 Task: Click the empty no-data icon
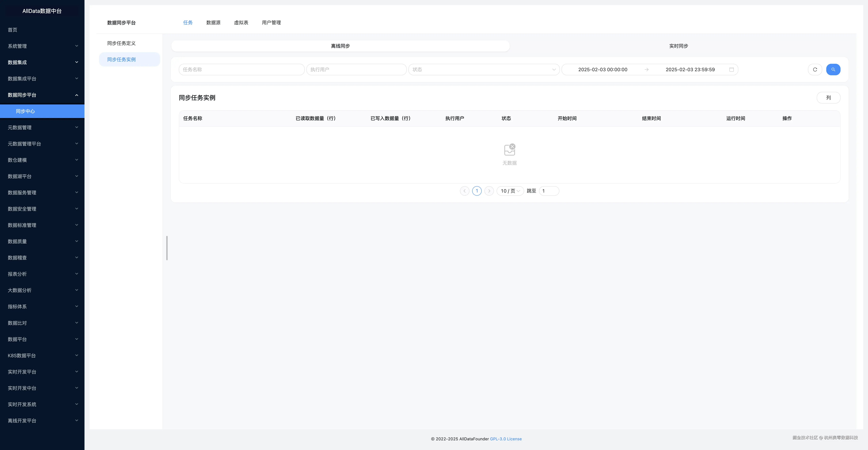(510, 150)
